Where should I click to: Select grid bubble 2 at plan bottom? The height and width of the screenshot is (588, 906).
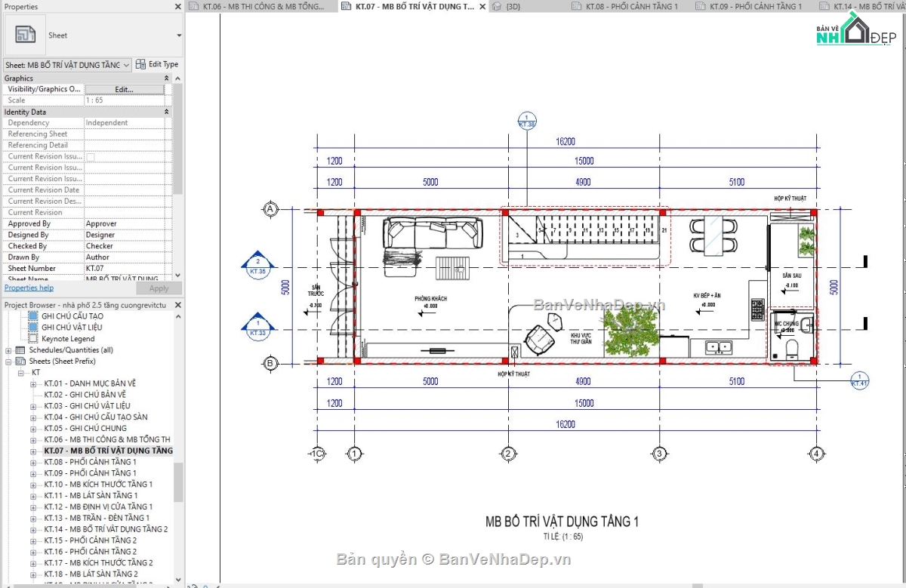pos(508,454)
